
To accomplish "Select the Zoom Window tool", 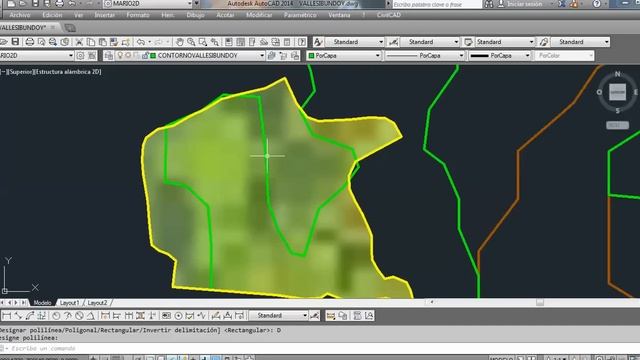I will [203, 42].
